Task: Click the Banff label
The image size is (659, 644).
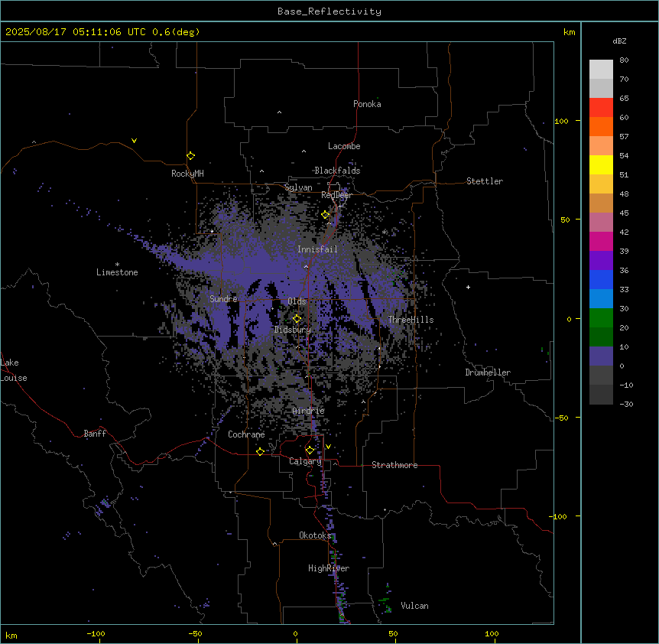Action: (x=95, y=434)
